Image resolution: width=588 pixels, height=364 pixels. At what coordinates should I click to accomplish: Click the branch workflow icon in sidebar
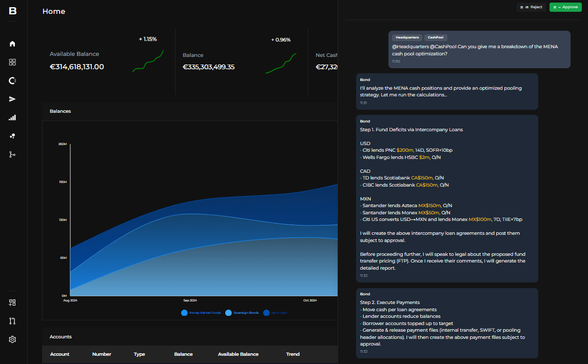12,154
